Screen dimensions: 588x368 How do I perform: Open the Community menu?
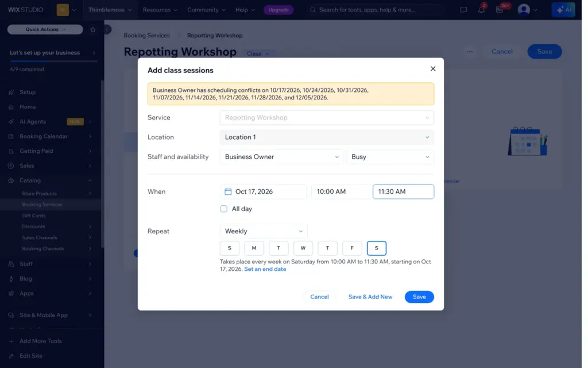[x=206, y=10]
